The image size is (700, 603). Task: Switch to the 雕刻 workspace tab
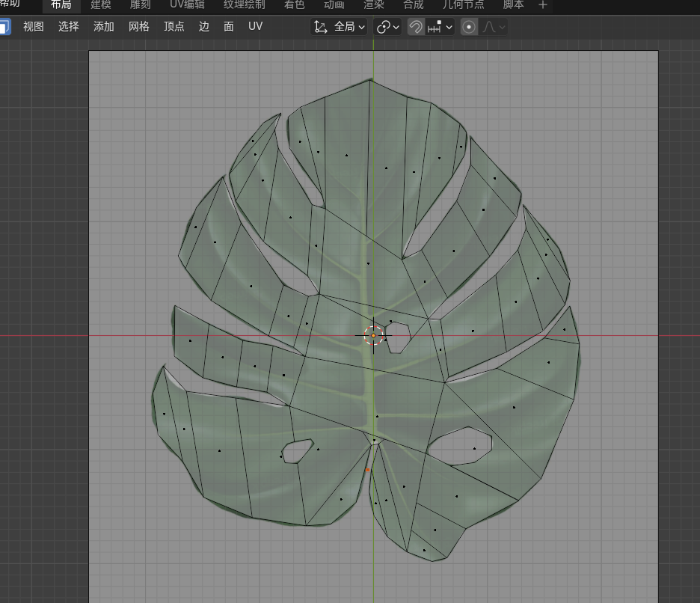(140, 4)
